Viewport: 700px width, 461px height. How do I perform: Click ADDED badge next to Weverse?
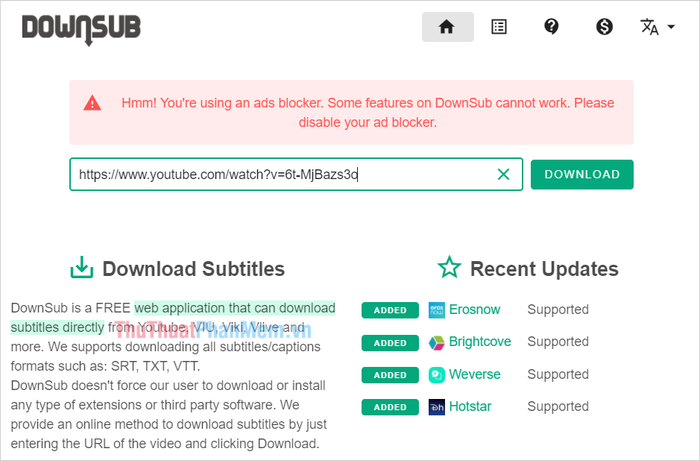(390, 375)
